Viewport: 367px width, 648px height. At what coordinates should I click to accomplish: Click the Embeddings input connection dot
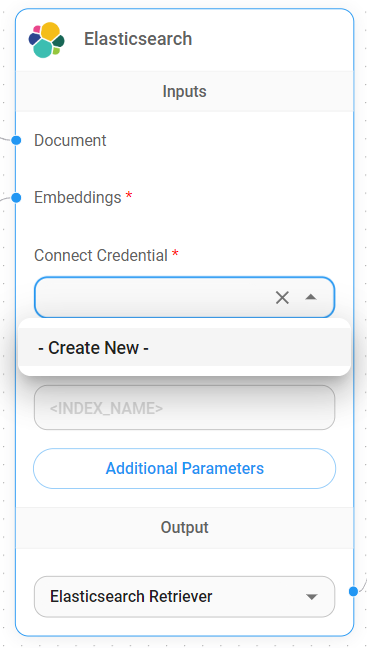tap(16, 198)
